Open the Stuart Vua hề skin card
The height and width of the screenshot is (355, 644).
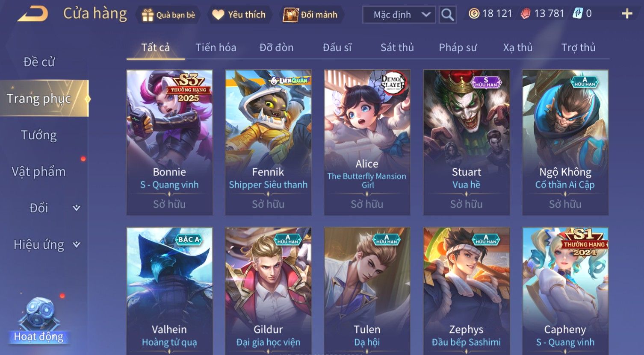point(466,142)
